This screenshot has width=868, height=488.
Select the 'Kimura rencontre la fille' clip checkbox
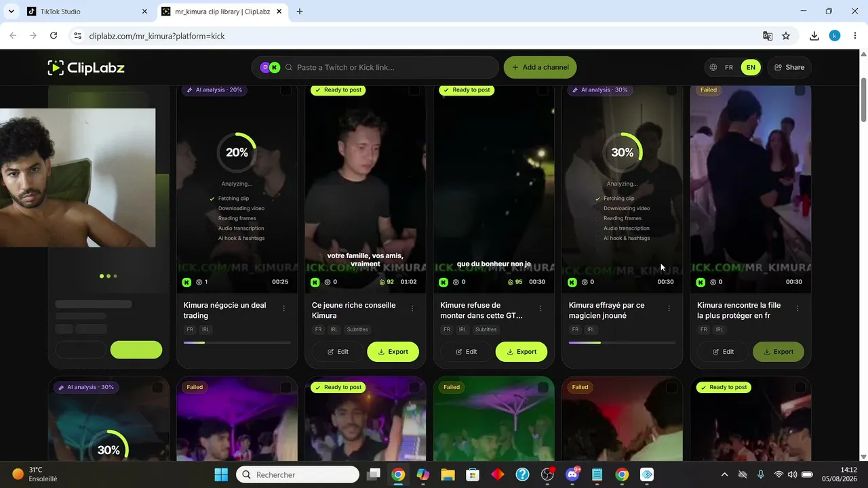(x=800, y=90)
